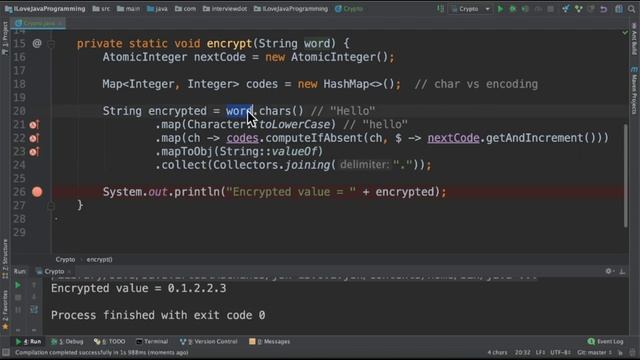
Task: Click the nextCode link on line 22
Action: pyautogui.click(x=453, y=138)
